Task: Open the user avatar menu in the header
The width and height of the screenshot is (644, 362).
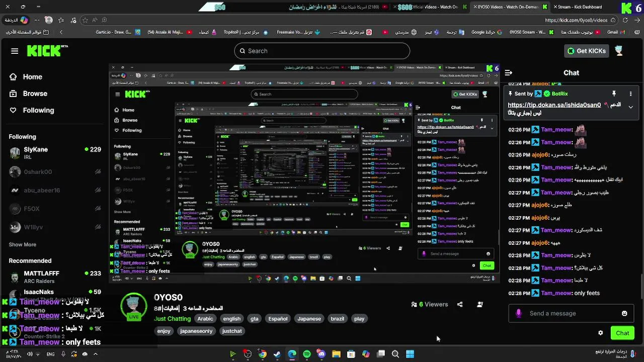Action: tap(619, 51)
